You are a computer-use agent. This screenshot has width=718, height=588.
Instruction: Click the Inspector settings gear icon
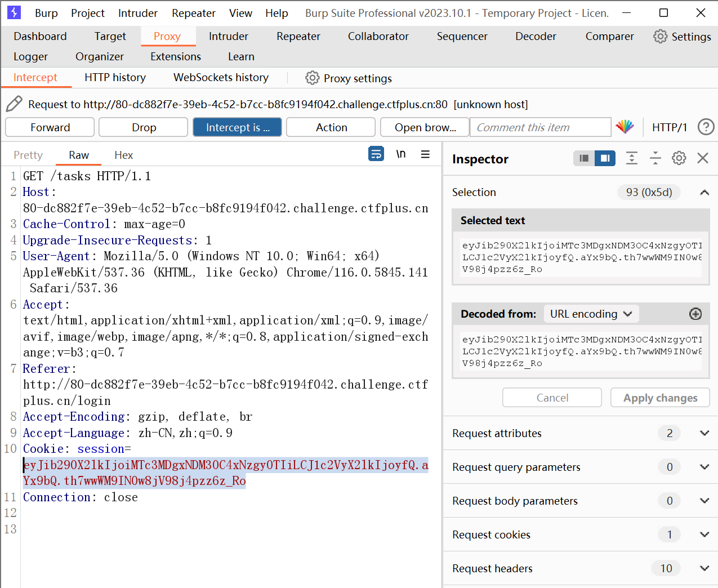click(x=679, y=158)
